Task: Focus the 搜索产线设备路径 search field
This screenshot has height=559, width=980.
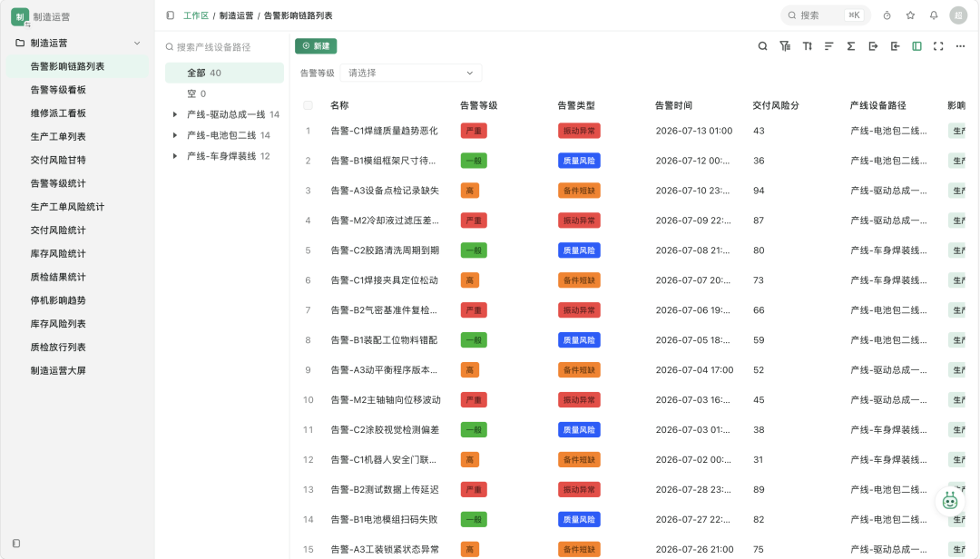Action: (224, 47)
